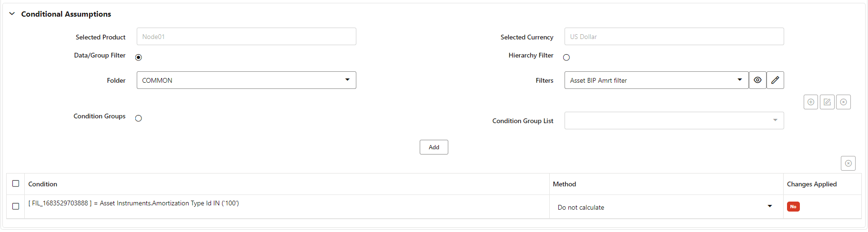Select the Data/Group Filter radio button
This screenshot has width=868, height=232.
click(139, 58)
